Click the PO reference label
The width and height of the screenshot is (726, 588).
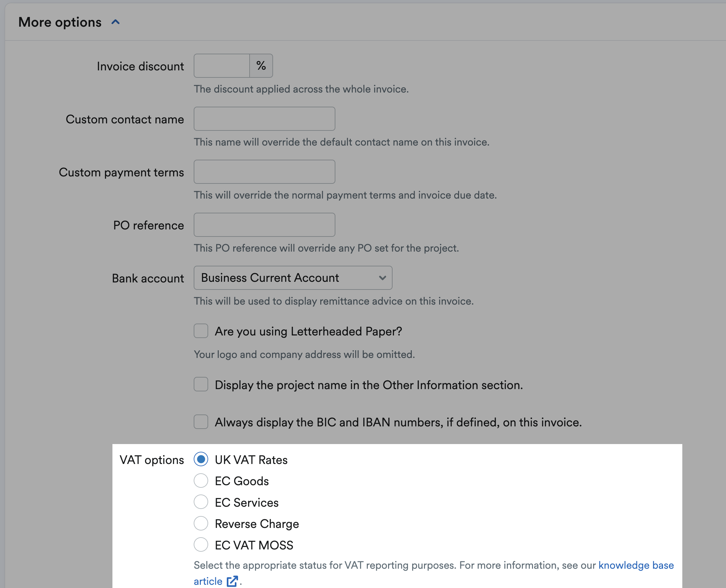pos(149,226)
